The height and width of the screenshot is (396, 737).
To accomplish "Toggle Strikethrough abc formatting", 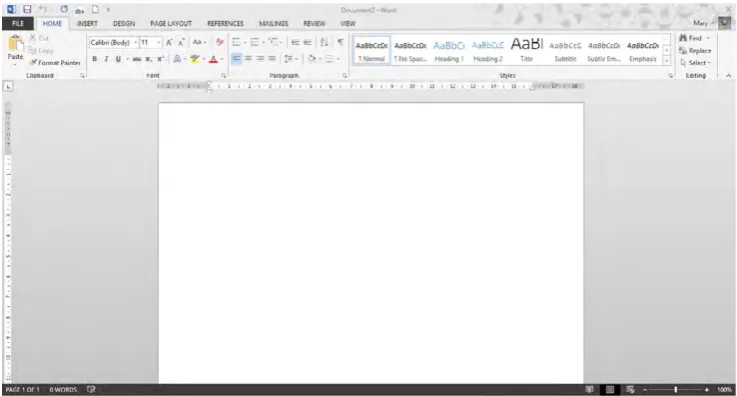I will 137,59.
